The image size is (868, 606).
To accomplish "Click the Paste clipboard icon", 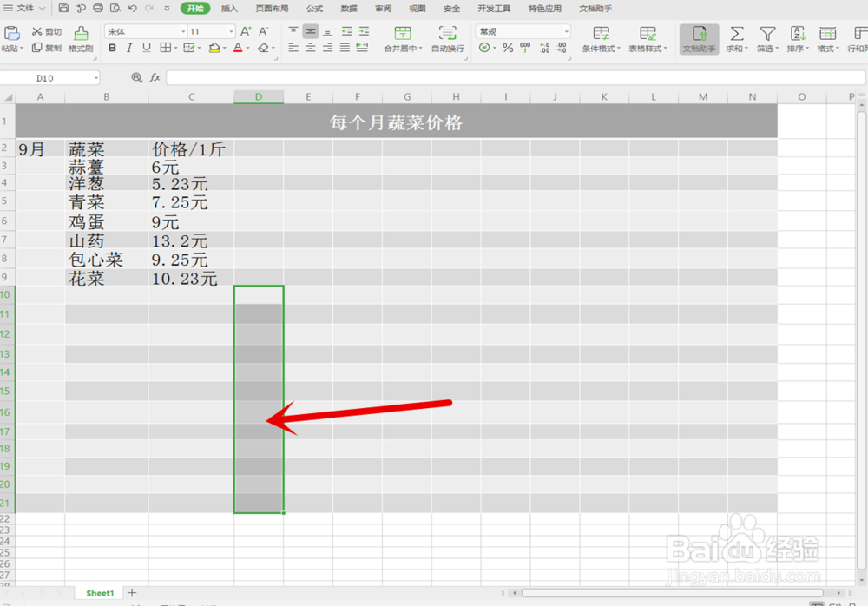I will point(11,33).
